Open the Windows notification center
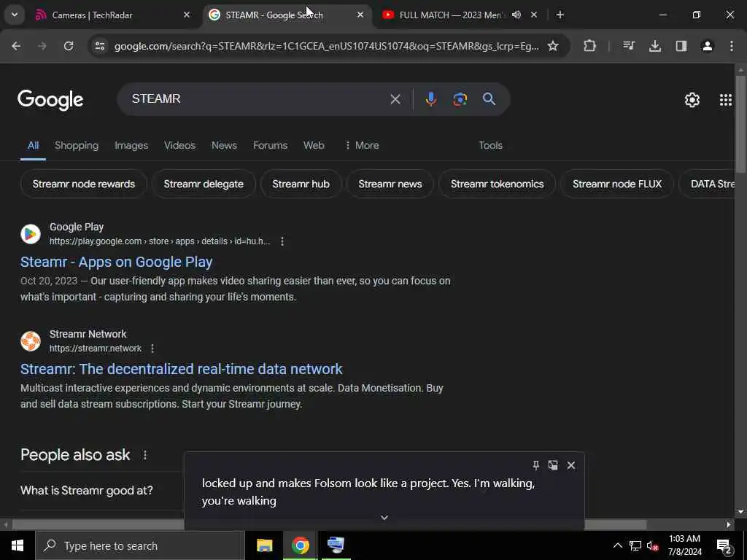Screen dimensions: 747x560 (x=724, y=546)
